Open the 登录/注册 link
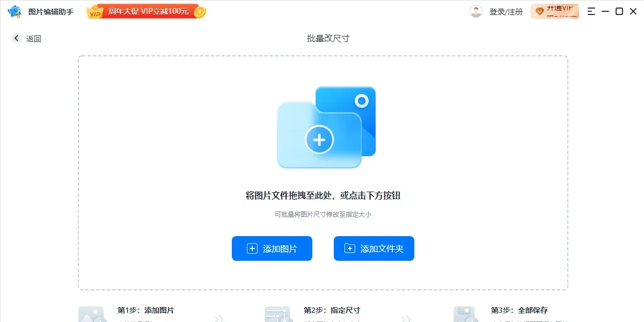The height and width of the screenshot is (322, 644). [x=506, y=12]
